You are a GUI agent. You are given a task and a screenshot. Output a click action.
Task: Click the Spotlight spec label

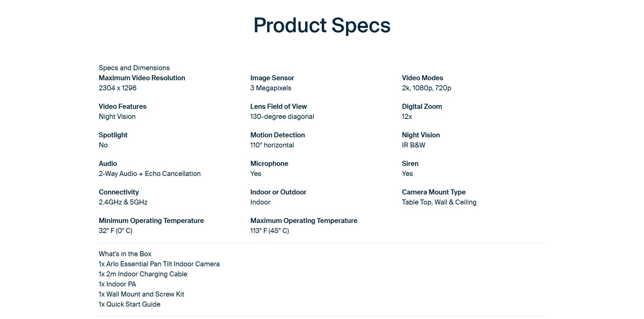pos(113,135)
